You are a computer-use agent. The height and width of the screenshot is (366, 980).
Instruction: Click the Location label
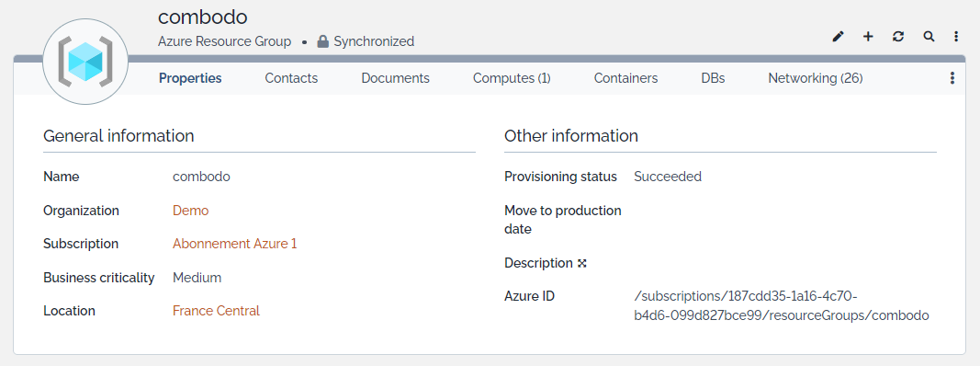pyautogui.click(x=70, y=310)
